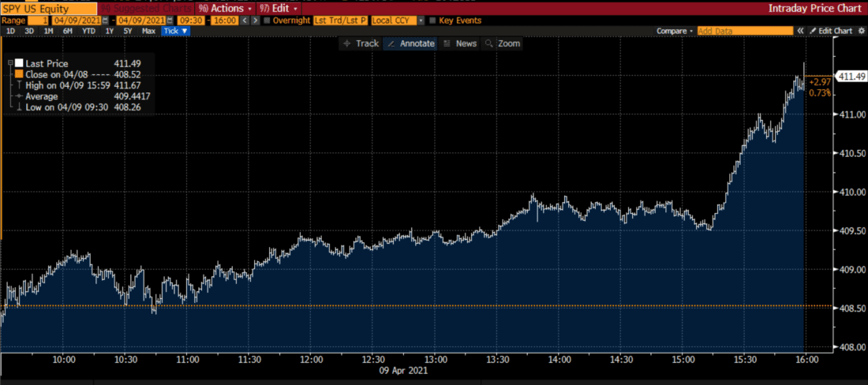Activate the Track crosshair tool

(x=361, y=43)
